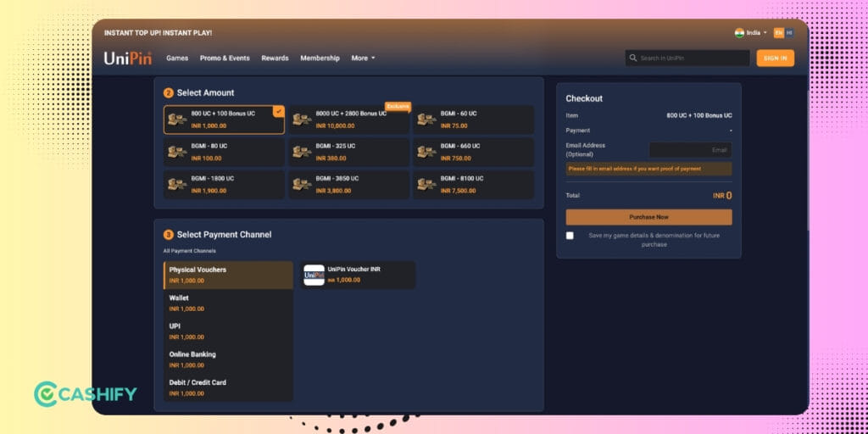Viewport: 868px width, 434px height.
Task: Click the checkmark on the 800 UC card
Action: 278,111
